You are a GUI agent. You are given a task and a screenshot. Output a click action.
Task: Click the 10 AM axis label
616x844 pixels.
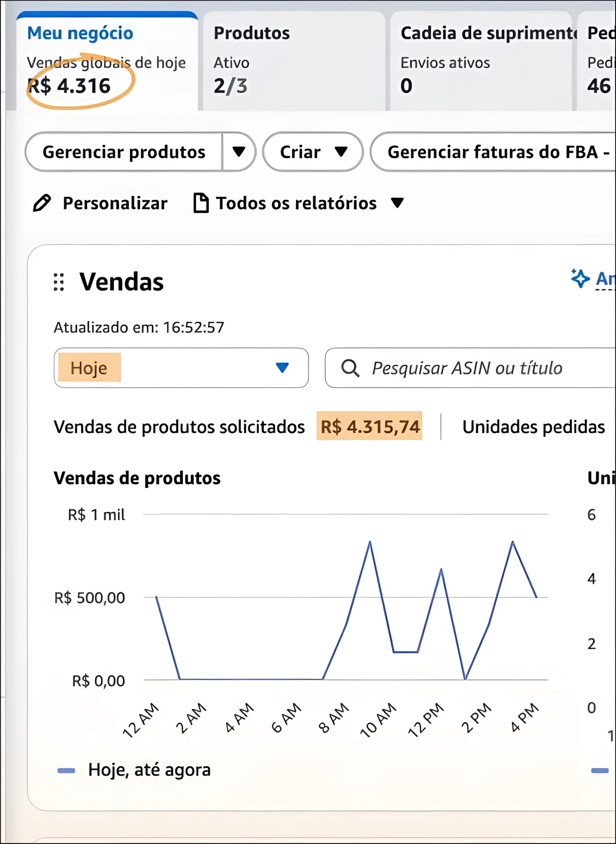coord(379,720)
